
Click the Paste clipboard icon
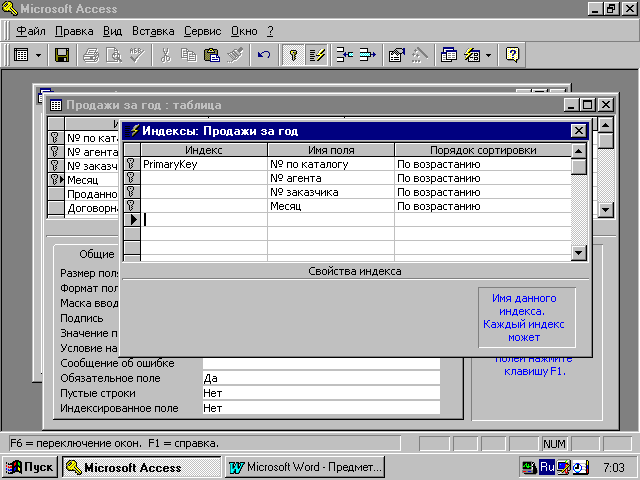211,55
